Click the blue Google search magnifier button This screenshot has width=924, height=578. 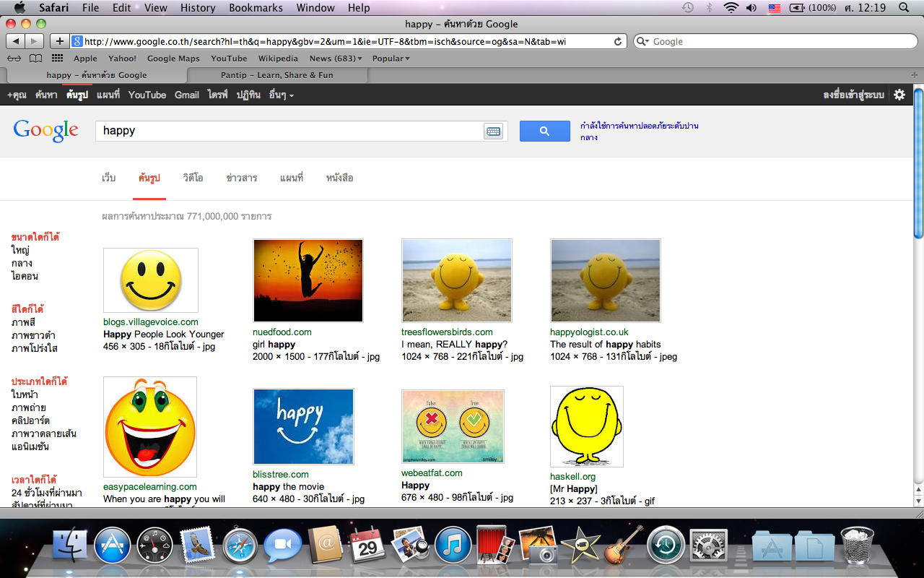[544, 131]
